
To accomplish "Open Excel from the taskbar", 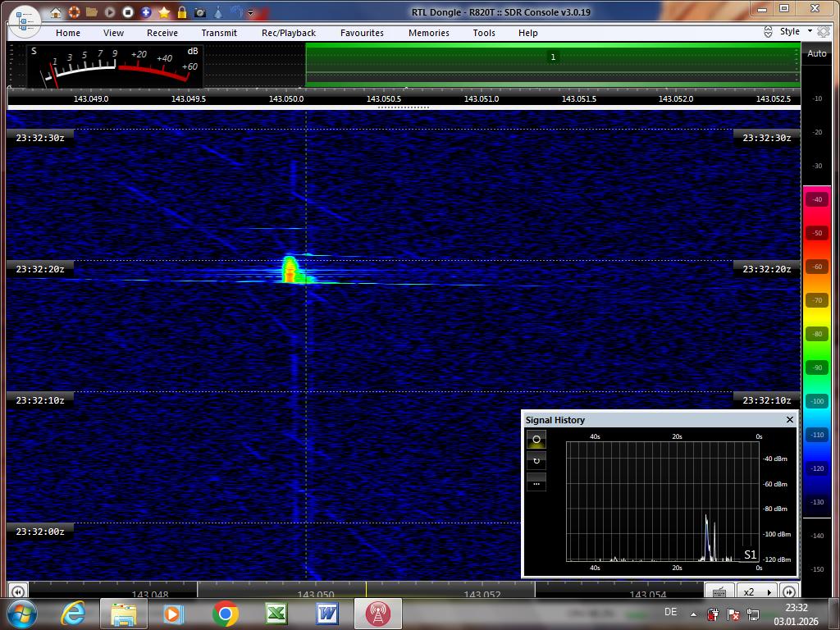I will point(276,614).
